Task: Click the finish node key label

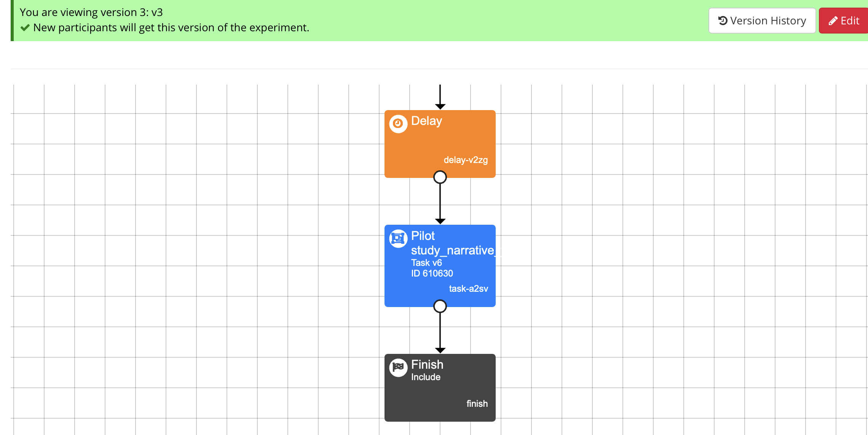Action: point(477,404)
